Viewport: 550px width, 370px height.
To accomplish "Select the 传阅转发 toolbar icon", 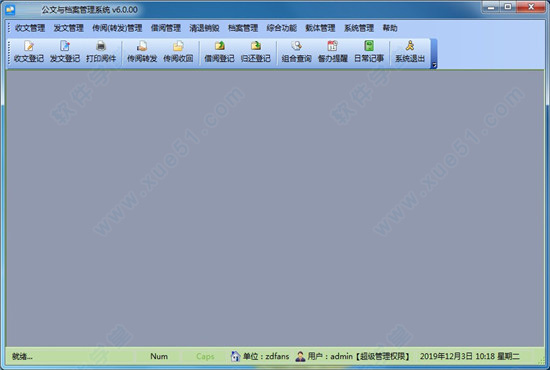I will coord(142,52).
